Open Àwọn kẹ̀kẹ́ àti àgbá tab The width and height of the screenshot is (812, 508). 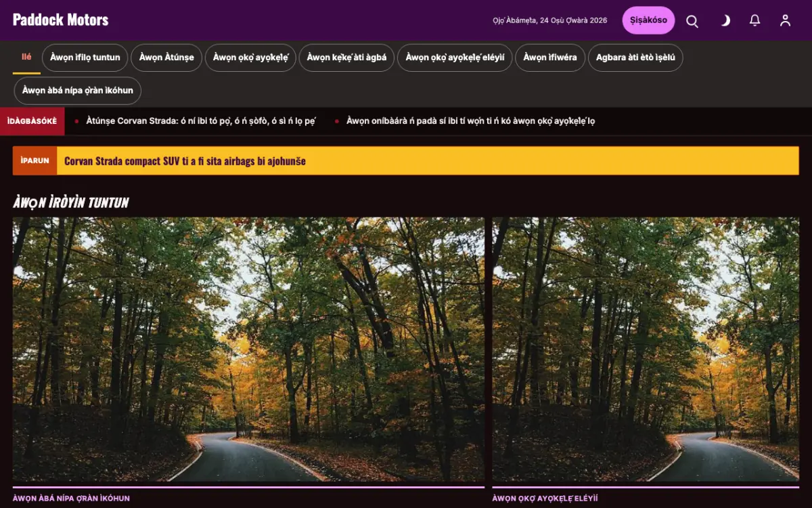point(346,58)
